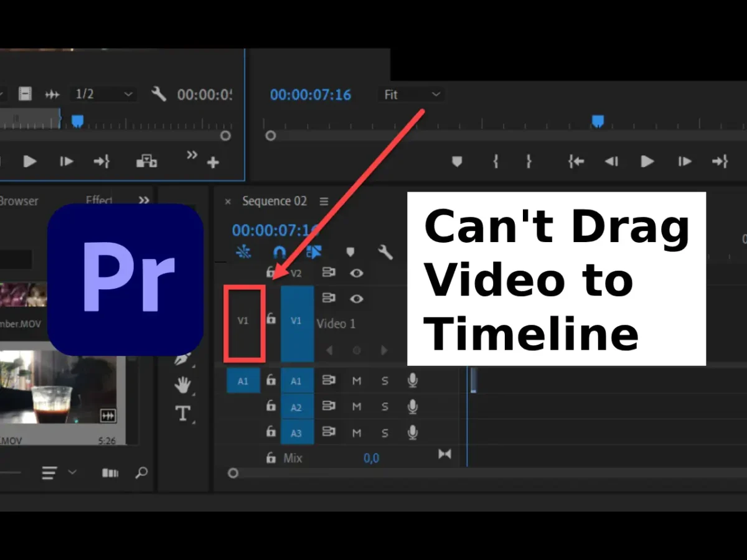Click icon at right of Mix row

click(444, 454)
